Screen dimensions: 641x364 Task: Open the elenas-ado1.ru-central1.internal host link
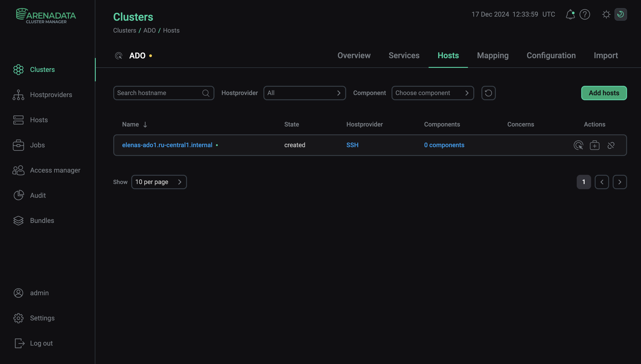click(167, 145)
